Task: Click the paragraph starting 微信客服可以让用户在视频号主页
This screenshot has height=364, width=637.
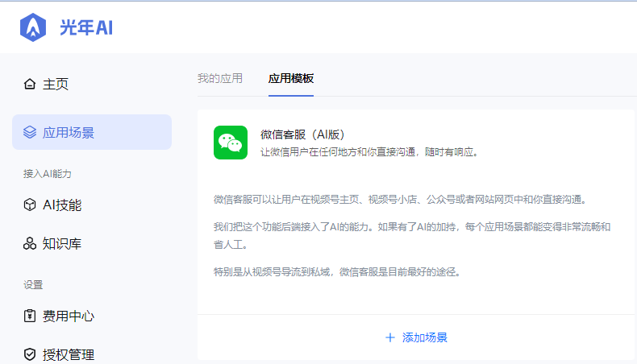Action: (400, 200)
